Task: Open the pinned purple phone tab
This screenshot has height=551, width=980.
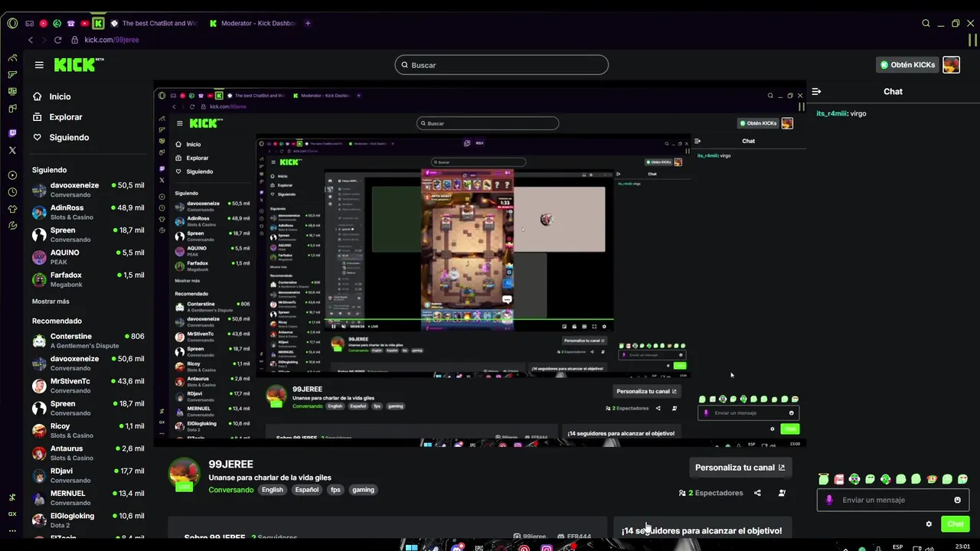Action: click(70, 23)
